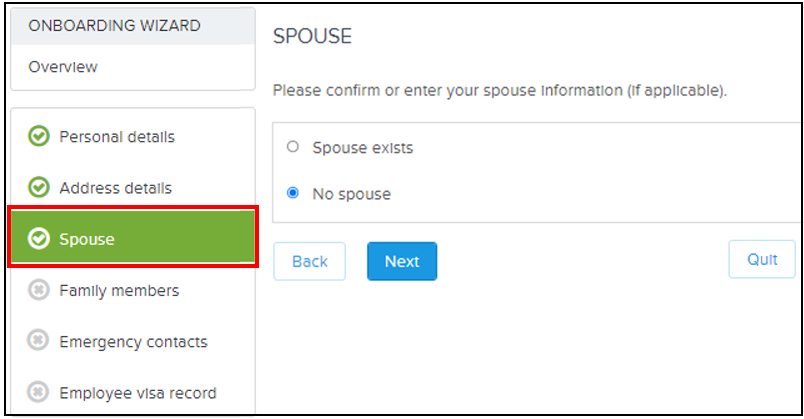The width and height of the screenshot is (804, 419).
Task: Choose the Spouse exists option label
Action: click(x=363, y=148)
